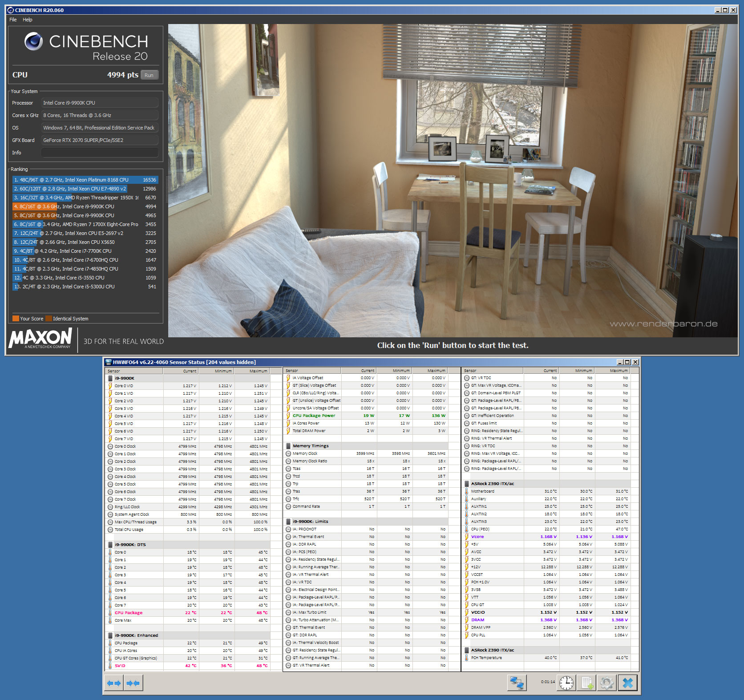The image size is (744, 700).
Task: Open the Help menu in Cinebench
Action: tap(28, 20)
